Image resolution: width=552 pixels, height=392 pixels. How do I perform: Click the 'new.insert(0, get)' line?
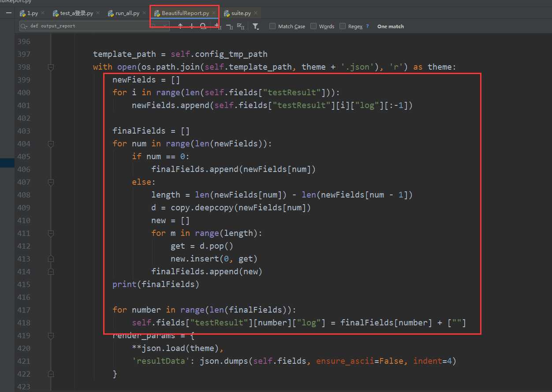(214, 259)
